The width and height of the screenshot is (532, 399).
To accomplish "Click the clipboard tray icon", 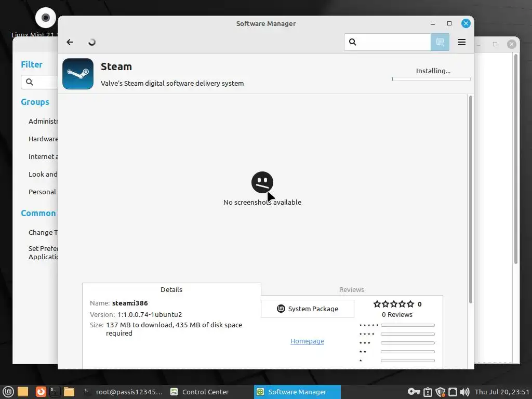I will click(428, 392).
